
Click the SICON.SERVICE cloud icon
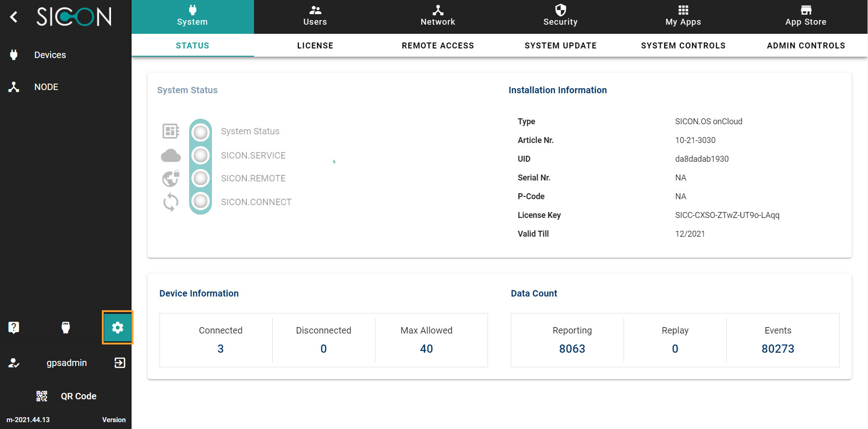click(170, 156)
